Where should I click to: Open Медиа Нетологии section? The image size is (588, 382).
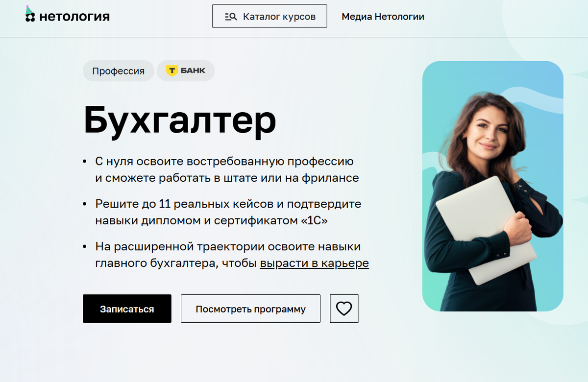click(383, 16)
